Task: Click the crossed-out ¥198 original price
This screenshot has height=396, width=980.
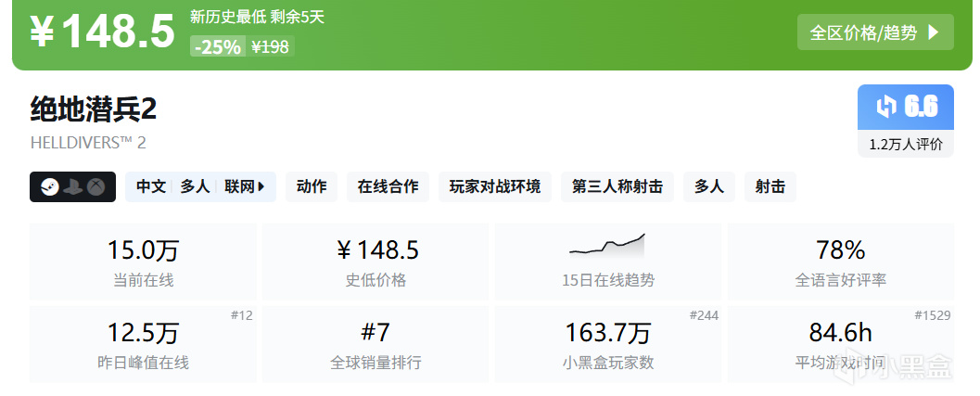Action: pyautogui.click(x=270, y=47)
